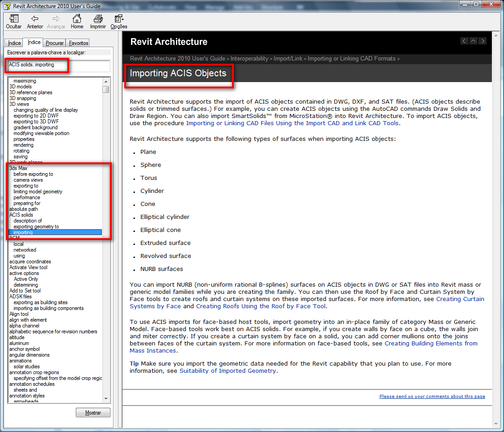Image resolution: width=504 pixels, height=432 pixels.
Task: Select index entry '3D models'
Action: (x=21, y=87)
